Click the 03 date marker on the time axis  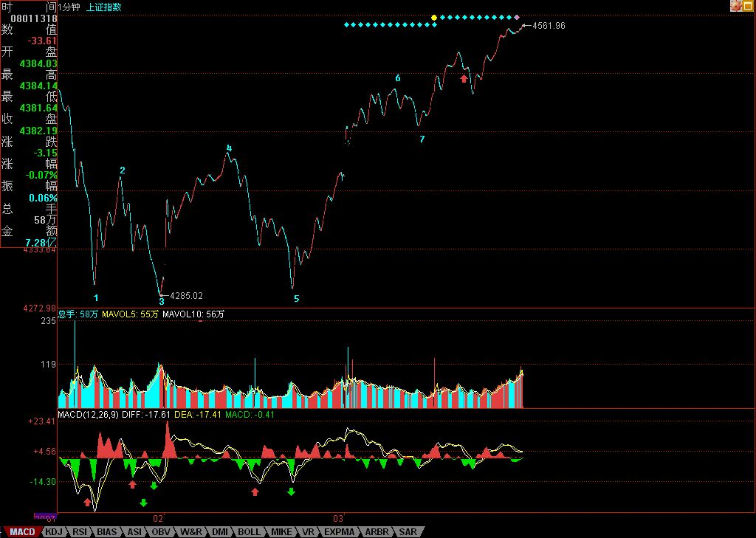tap(339, 518)
